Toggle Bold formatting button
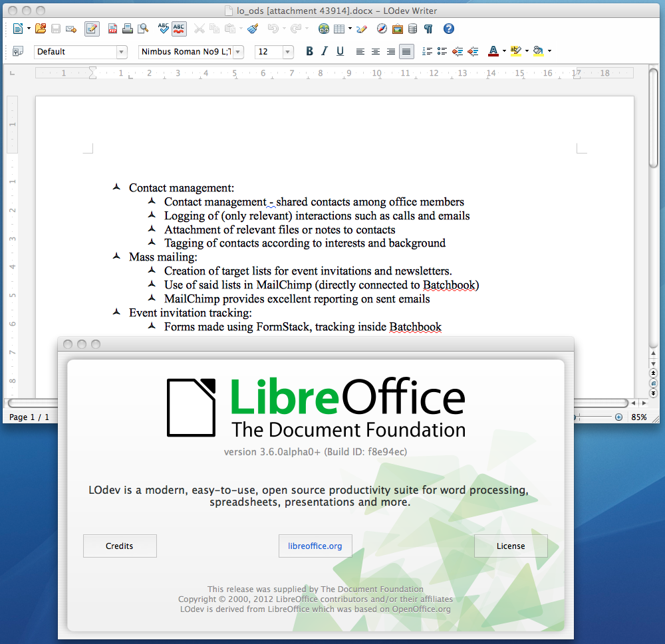 pyautogui.click(x=309, y=51)
